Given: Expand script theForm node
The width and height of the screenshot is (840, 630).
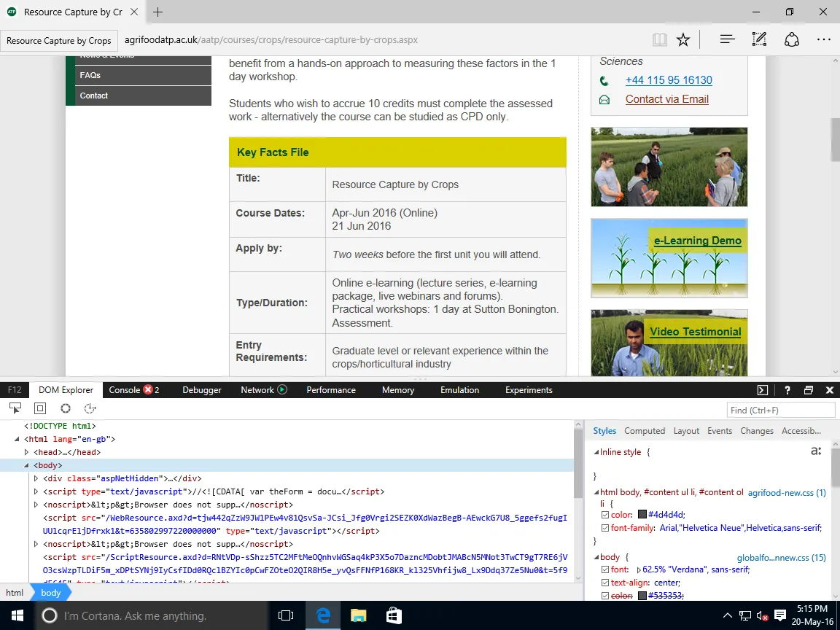Looking at the screenshot, I should click(x=36, y=491).
